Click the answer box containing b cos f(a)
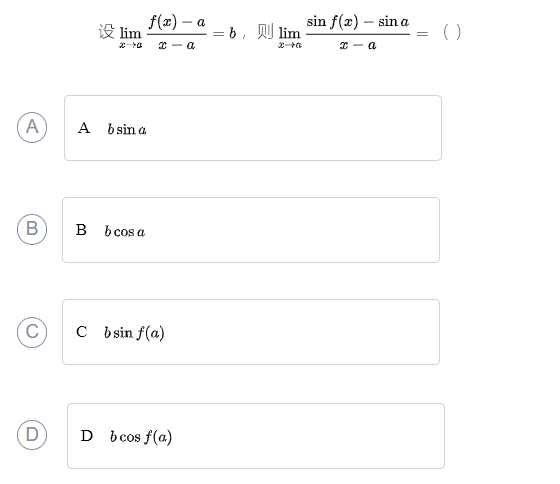The image size is (560, 484). tap(256, 436)
